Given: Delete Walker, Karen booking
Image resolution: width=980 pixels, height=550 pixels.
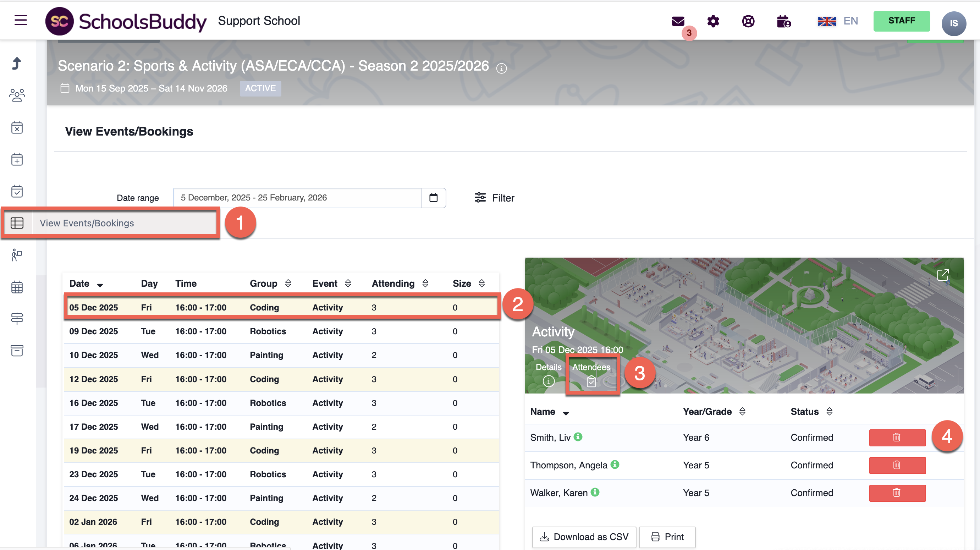Looking at the screenshot, I should coord(897,493).
